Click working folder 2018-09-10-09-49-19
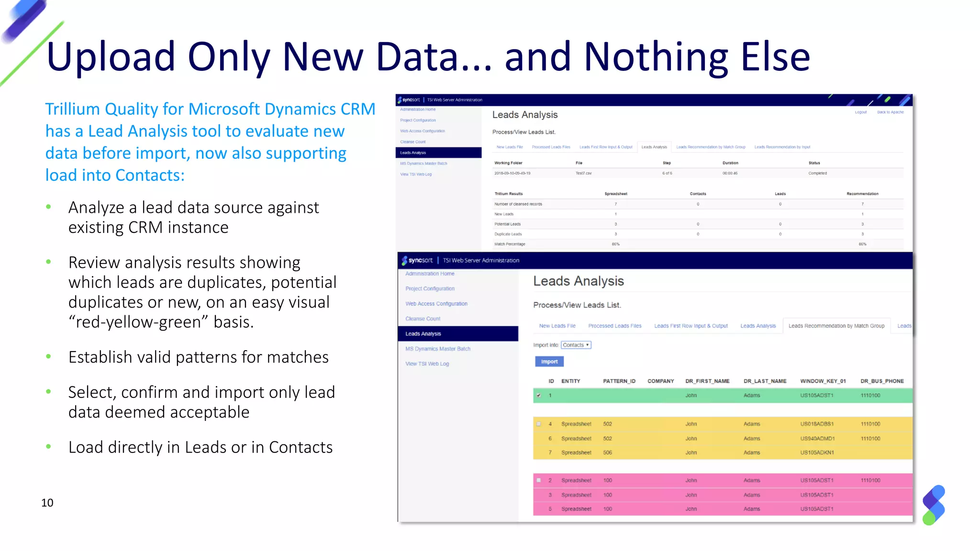This screenshot has height=551, width=980. tap(512, 173)
